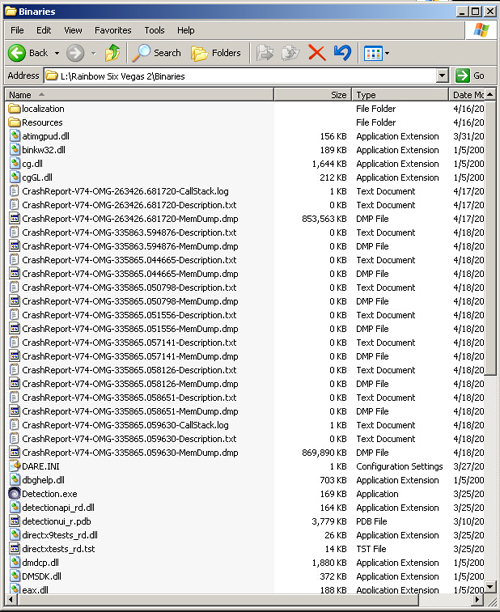Click the blue Undo icon
Viewport: 500px width, 612px height.
[342, 53]
